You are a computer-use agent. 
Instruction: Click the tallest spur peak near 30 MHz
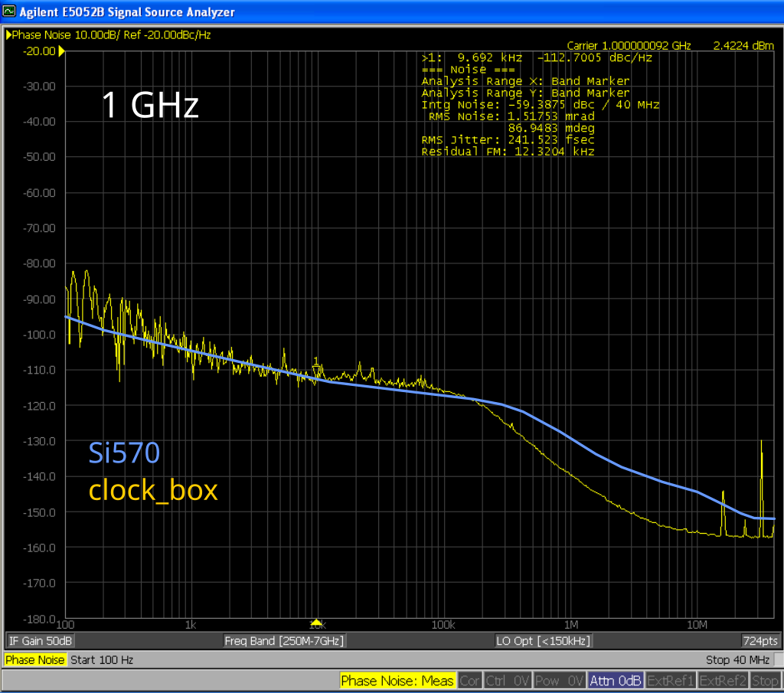(761, 444)
